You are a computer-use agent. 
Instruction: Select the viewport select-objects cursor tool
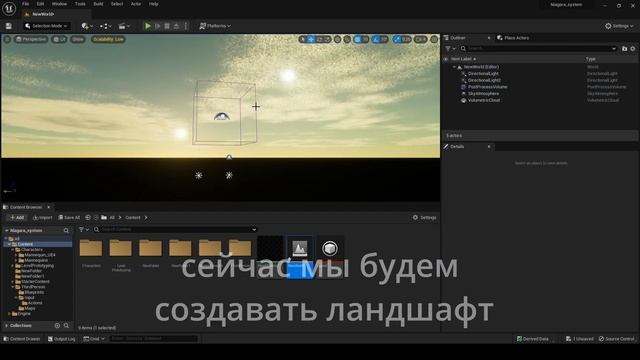(x=302, y=39)
